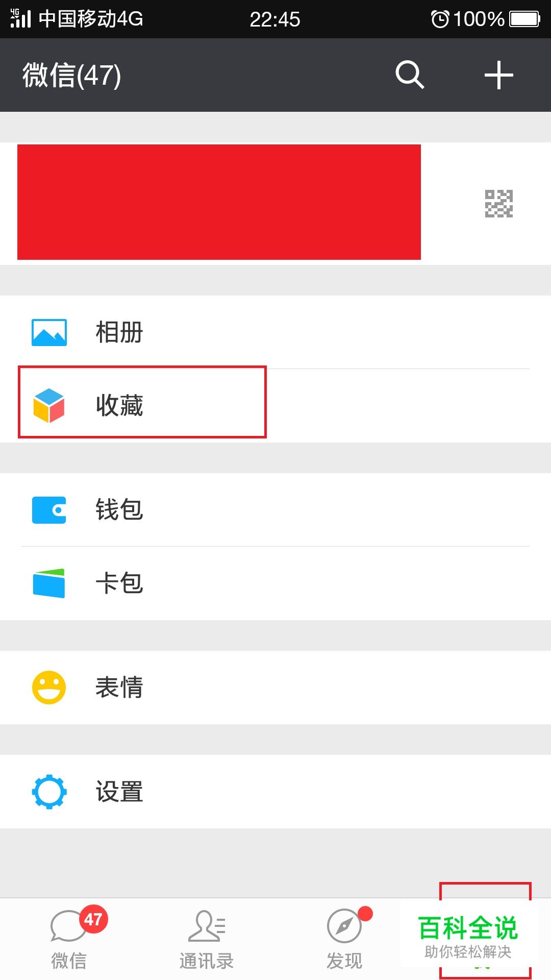Viewport: 551px width, 980px height.
Task: Open the 卡包 card pack entry
Action: coord(119,583)
